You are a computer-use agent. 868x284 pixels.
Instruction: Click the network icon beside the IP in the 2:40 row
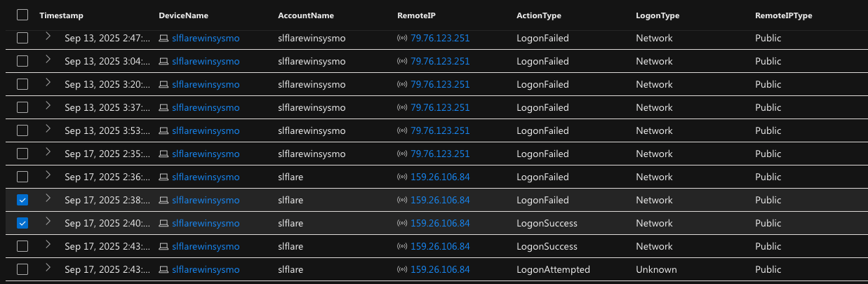(402, 223)
